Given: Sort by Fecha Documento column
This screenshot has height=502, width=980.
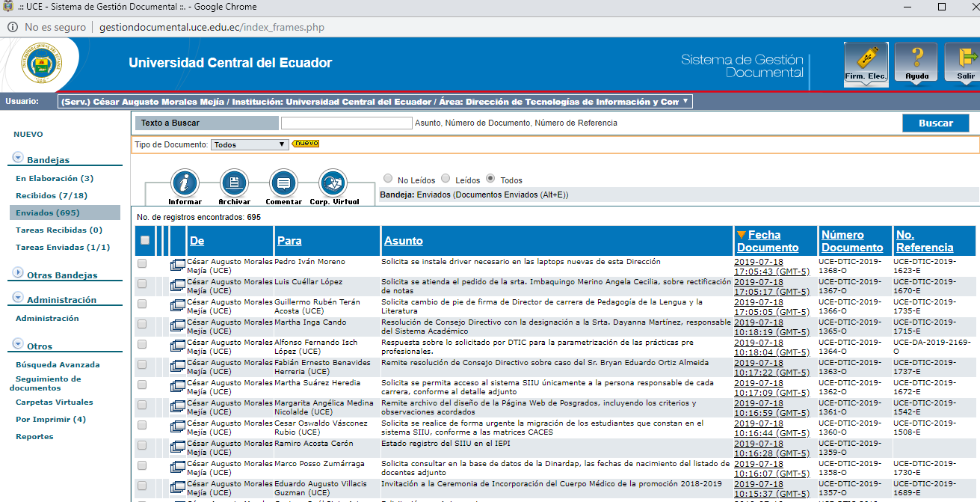Looking at the screenshot, I should click(x=768, y=241).
